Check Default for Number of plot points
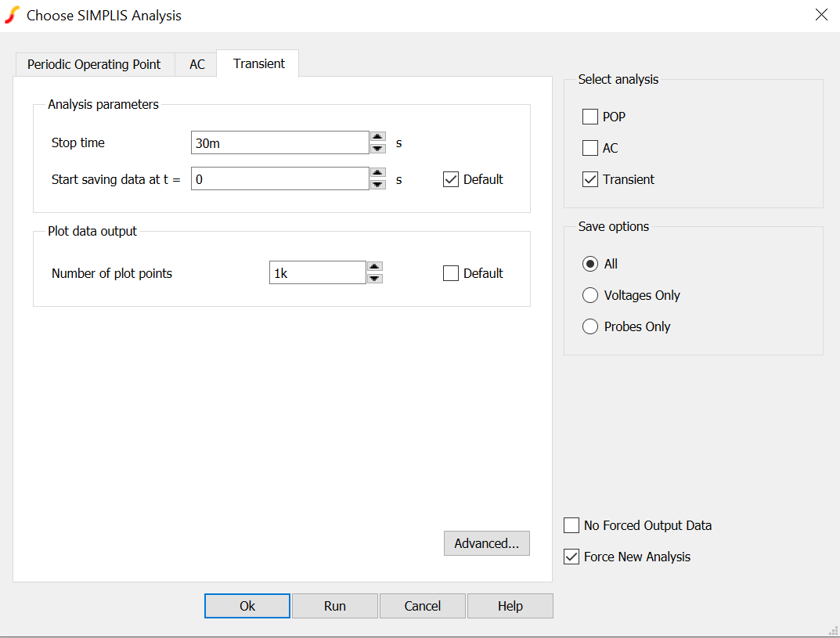Screen dimensions: 840x638 tap(451, 273)
